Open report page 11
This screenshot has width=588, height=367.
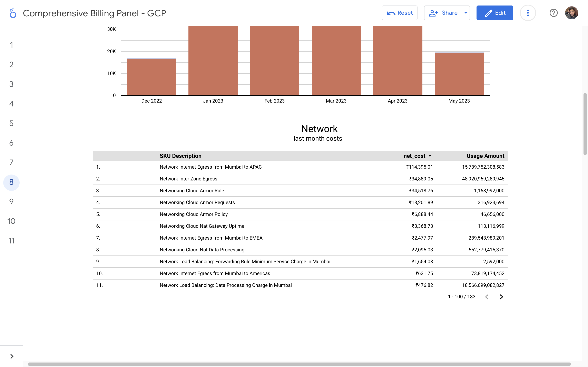(x=11, y=241)
